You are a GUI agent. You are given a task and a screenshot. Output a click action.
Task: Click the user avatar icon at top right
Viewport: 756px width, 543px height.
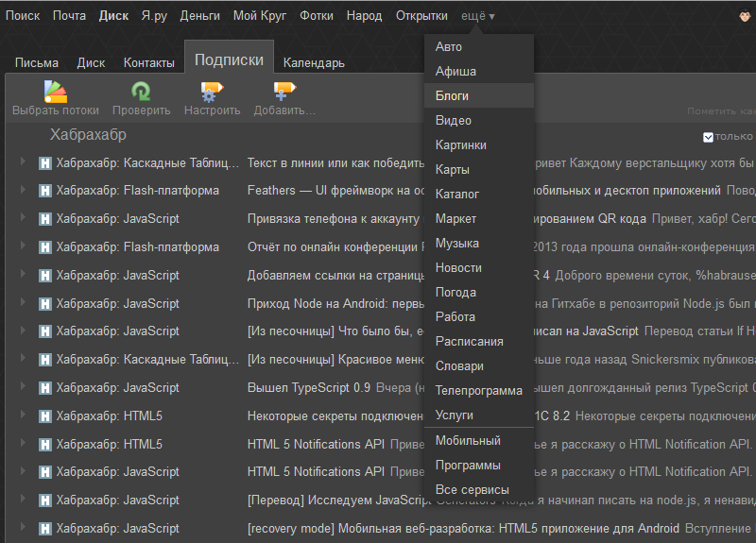746,16
